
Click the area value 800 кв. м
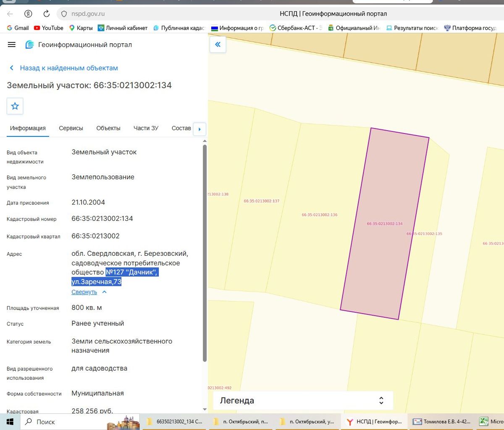point(87,308)
